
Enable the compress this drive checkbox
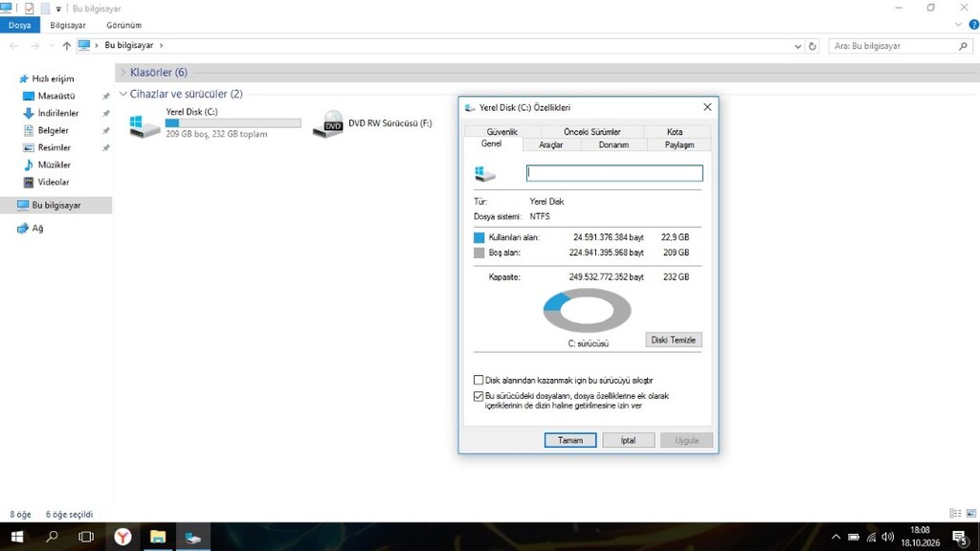tap(479, 380)
